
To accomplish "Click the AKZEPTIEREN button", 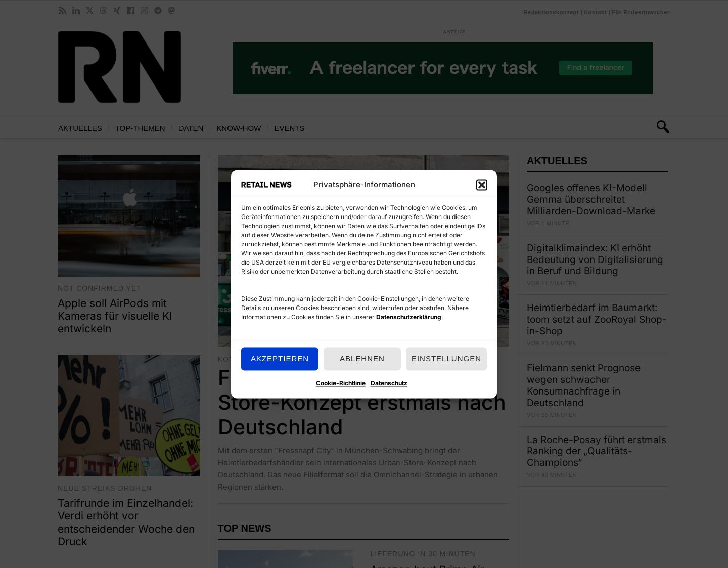I will point(280,359).
